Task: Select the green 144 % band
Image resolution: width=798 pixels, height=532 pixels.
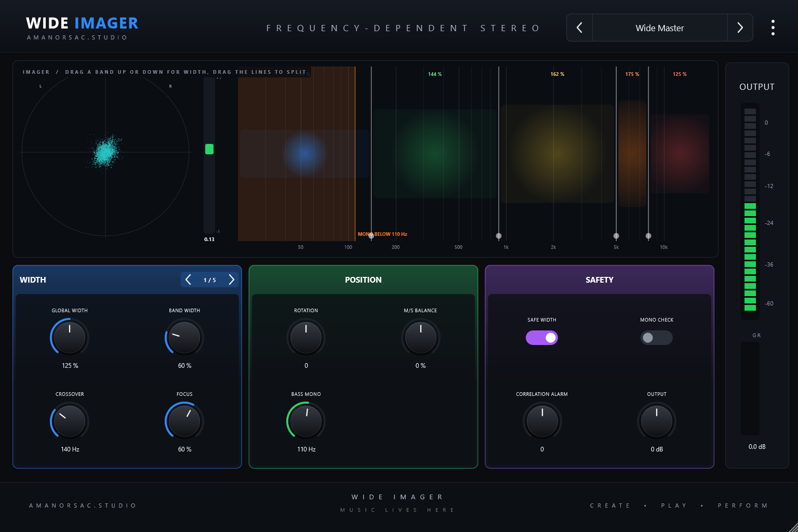Action: tap(435, 154)
